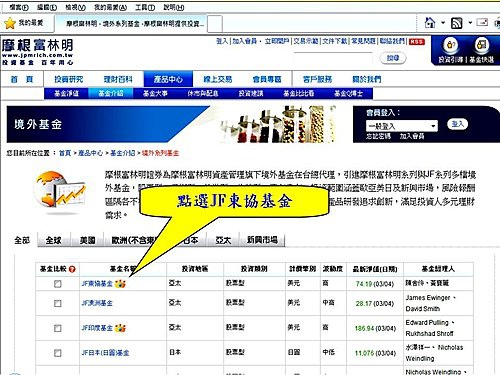Image resolution: width=500 pixels, height=375 pixels.
Task: Select the 摩根富林明 browser tab
Action: click(x=132, y=24)
